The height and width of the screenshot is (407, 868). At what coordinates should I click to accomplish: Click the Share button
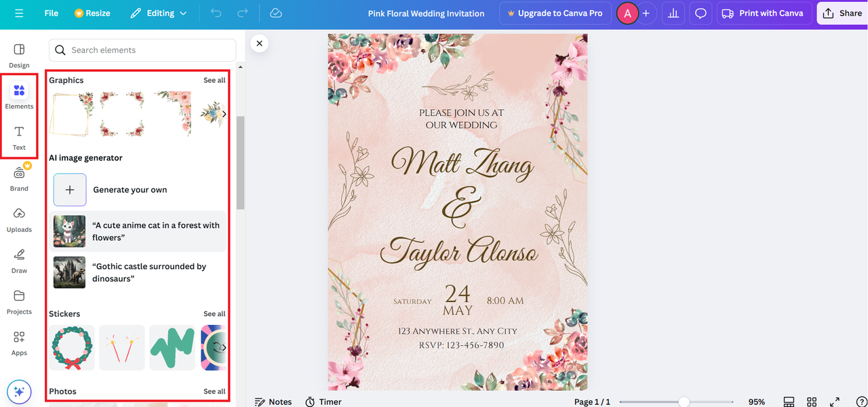click(x=842, y=13)
